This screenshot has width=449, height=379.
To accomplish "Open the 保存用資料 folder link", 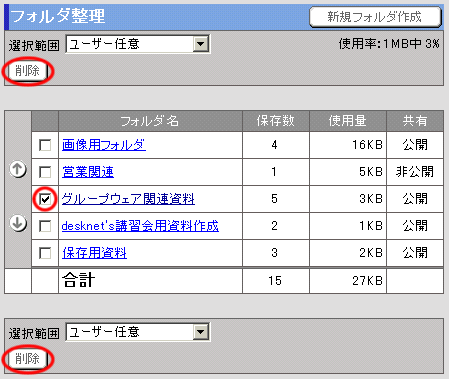I will pos(94,253).
